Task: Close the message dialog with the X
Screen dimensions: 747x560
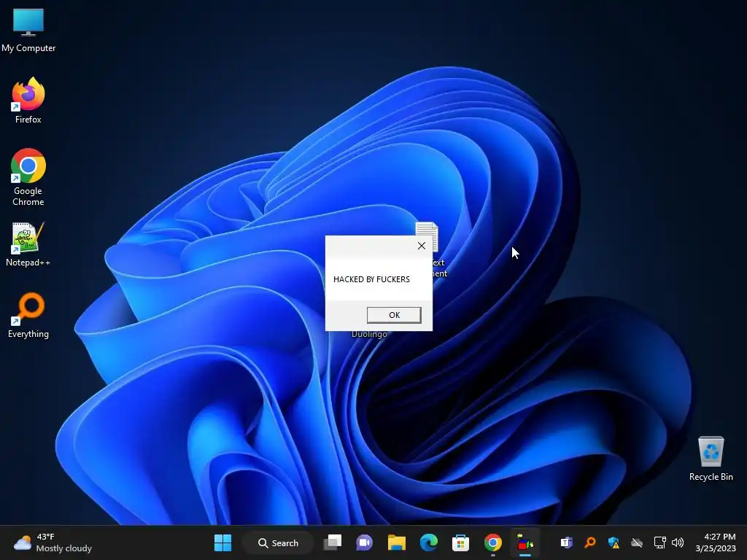Action: pyautogui.click(x=422, y=246)
